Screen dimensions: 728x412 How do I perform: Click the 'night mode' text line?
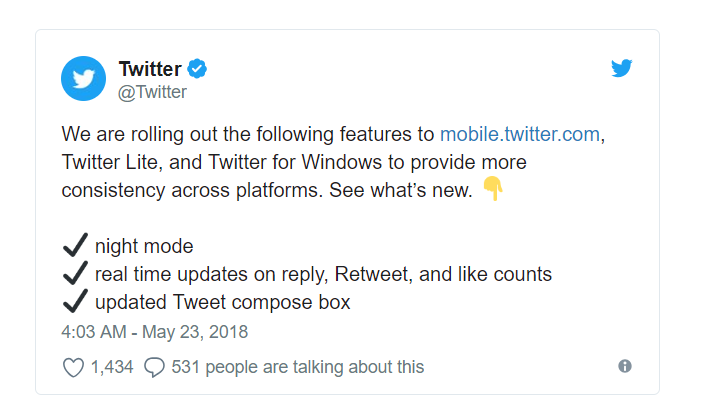pyautogui.click(x=144, y=246)
